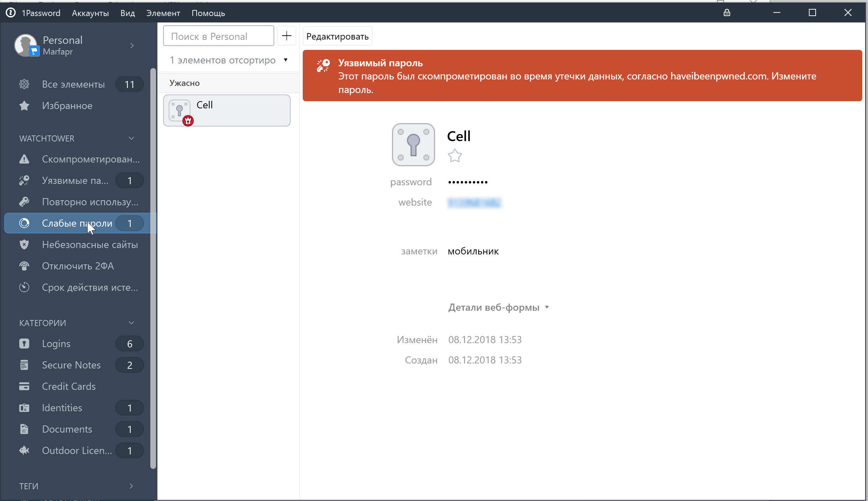The image size is (868, 501).
Task: Click the blurred website link
Action: tap(474, 202)
